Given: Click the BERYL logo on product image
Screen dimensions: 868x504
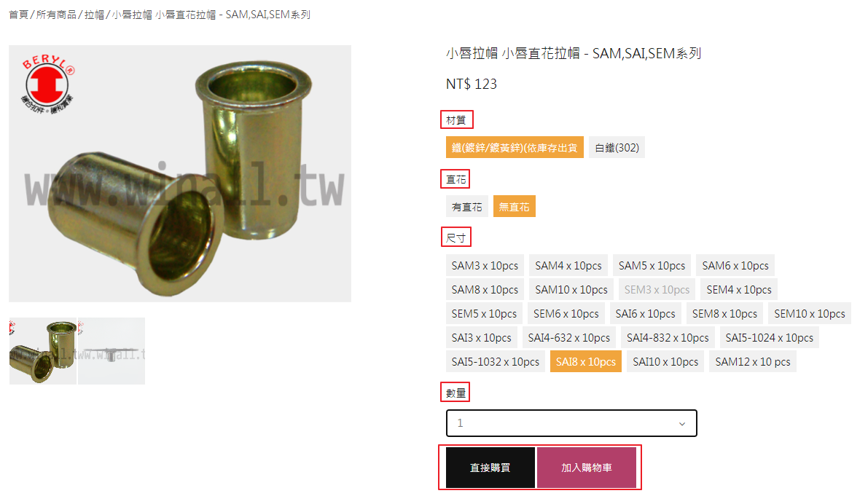Looking at the screenshot, I should click(x=47, y=84).
